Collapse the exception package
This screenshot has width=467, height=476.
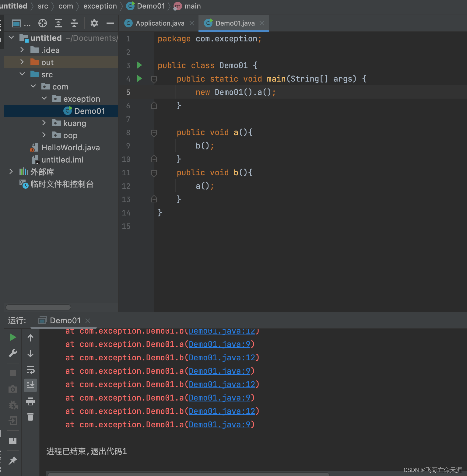click(x=44, y=98)
